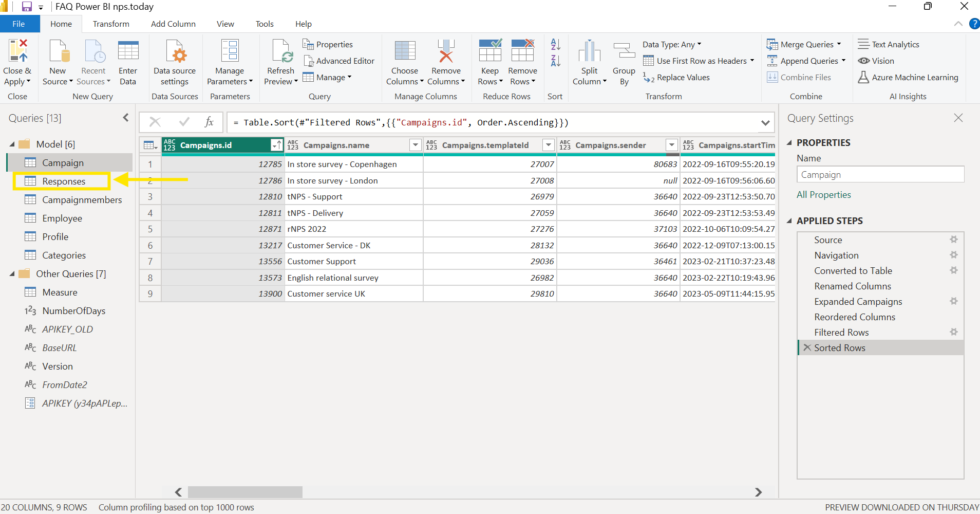Click the Close & Apply icon
The height and width of the screenshot is (514, 980).
[17, 51]
